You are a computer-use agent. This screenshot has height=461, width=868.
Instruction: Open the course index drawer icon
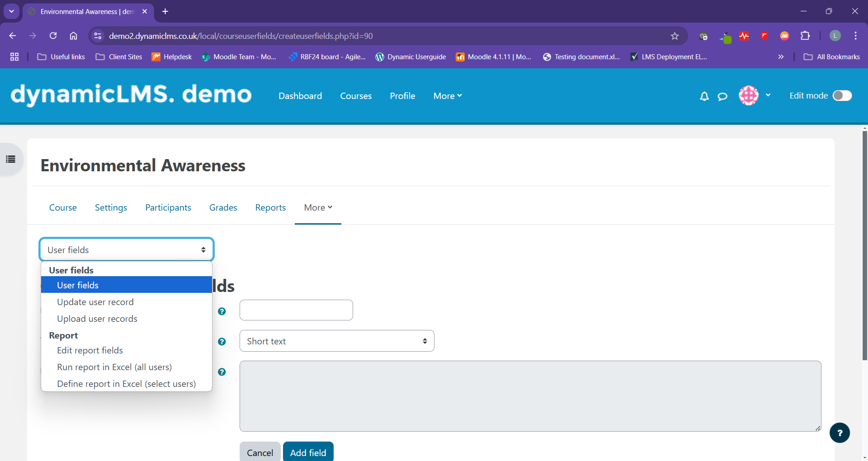[11, 159]
